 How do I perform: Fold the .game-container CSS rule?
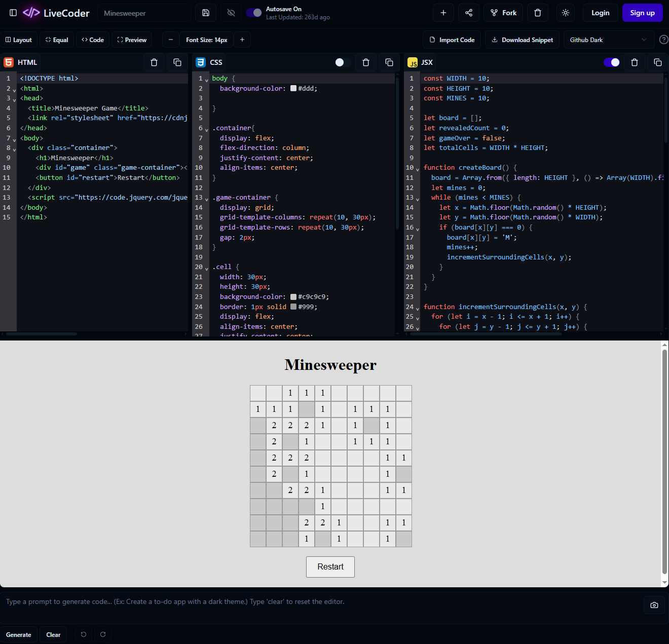(x=206, y=199)
